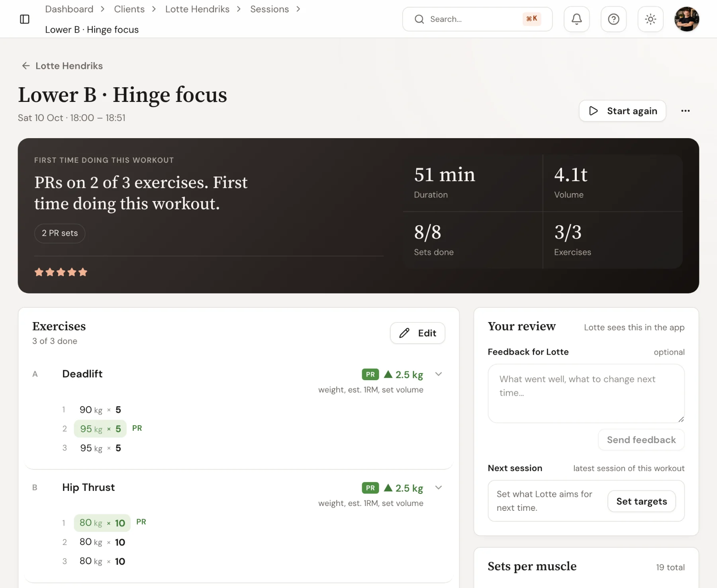717x588 pixels.
Task: Focus the Search field
Action: [477, 19]
